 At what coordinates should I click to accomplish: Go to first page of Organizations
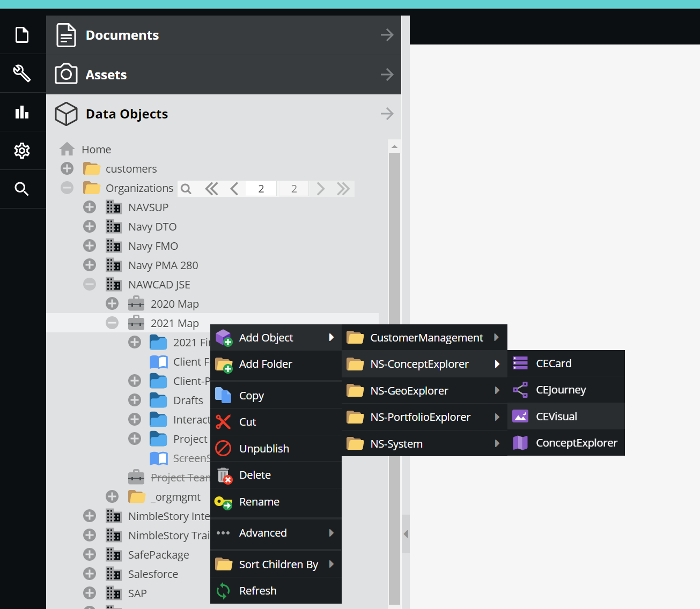click(211, 189)
